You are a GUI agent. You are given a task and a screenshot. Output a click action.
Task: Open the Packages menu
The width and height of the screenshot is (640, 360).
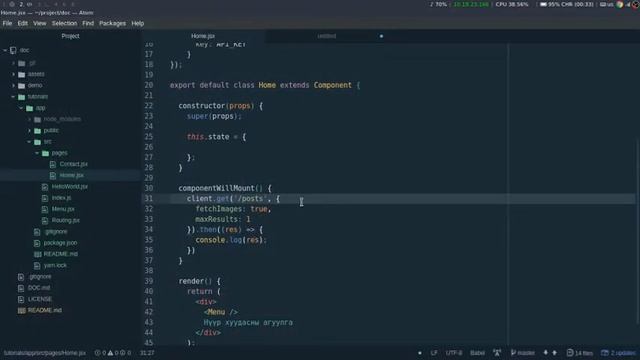click(x=112, y=23)
